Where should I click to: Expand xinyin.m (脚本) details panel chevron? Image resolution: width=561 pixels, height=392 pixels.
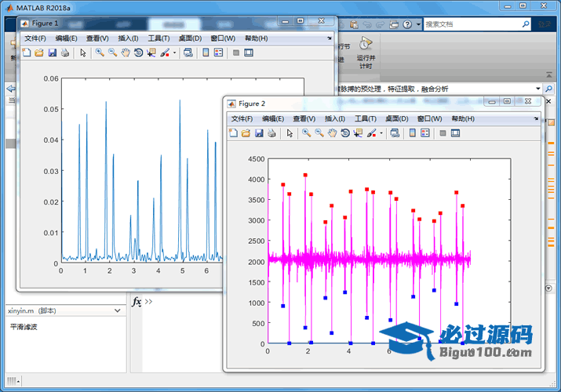coord(118,310)
